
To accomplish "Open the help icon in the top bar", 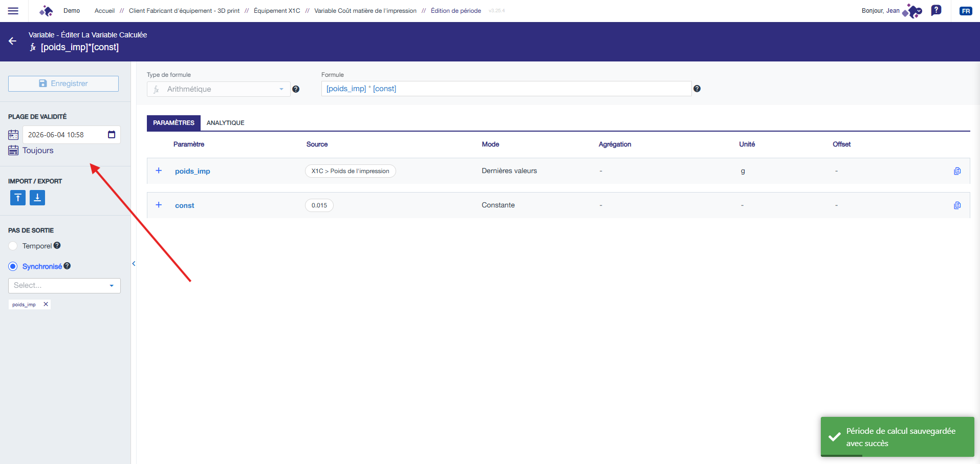I will (936, 10).
